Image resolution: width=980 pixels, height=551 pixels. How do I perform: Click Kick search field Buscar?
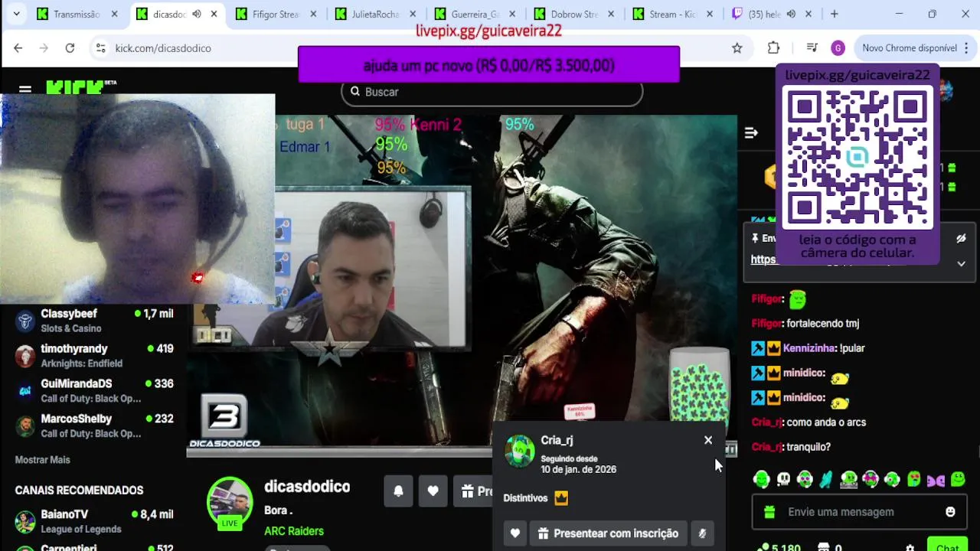coord(492,92)
